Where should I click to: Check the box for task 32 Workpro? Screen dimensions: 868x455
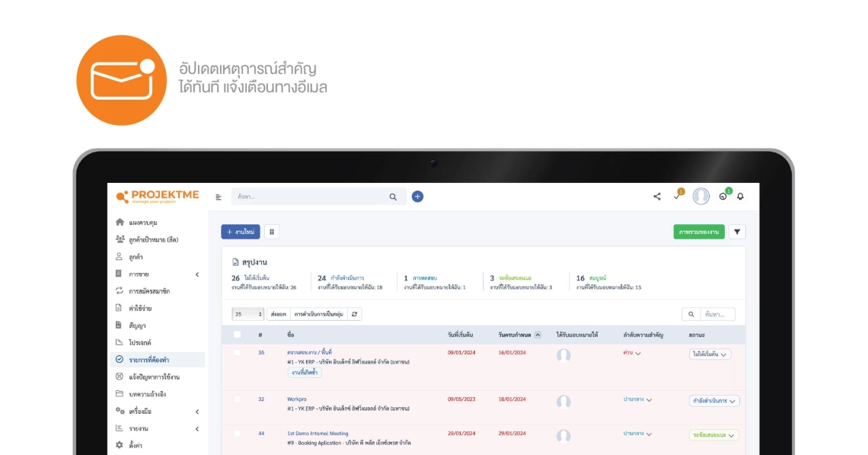[x=237, y=399]
